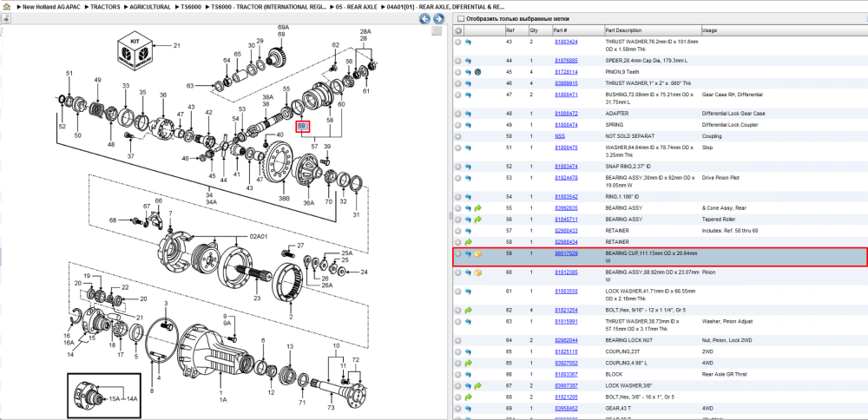Click the blue arrow icon in SPIDER row

468,61
